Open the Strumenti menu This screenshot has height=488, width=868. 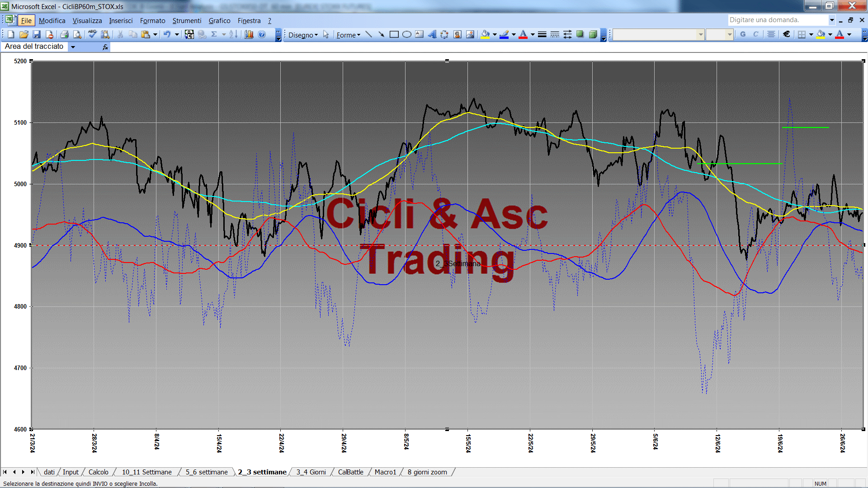point(187,21)
